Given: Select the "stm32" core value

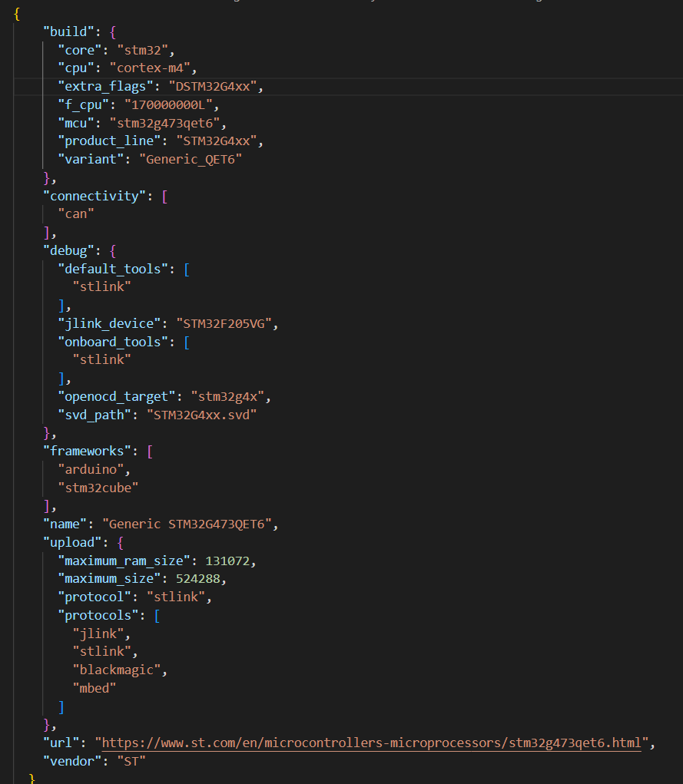Looking at the screenshot, I should coord(143,51).
